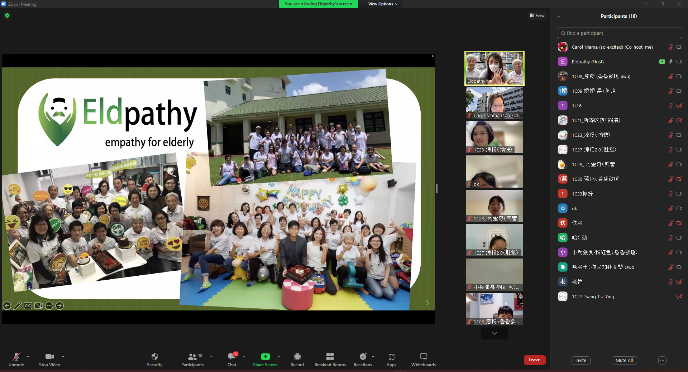Click the Mute All button
The height and width of the screenshot is (372, 688).
624,360
